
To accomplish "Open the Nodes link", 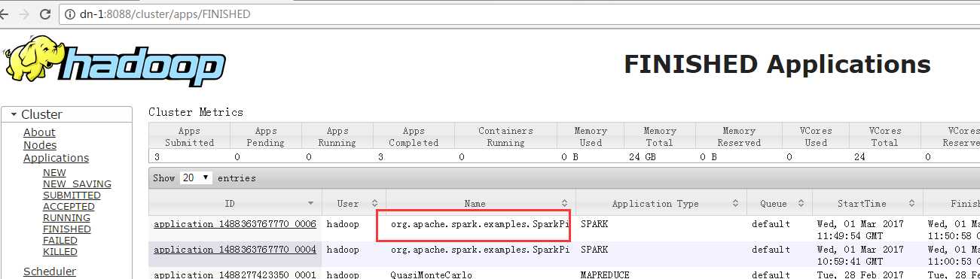I will pos(40,145).
